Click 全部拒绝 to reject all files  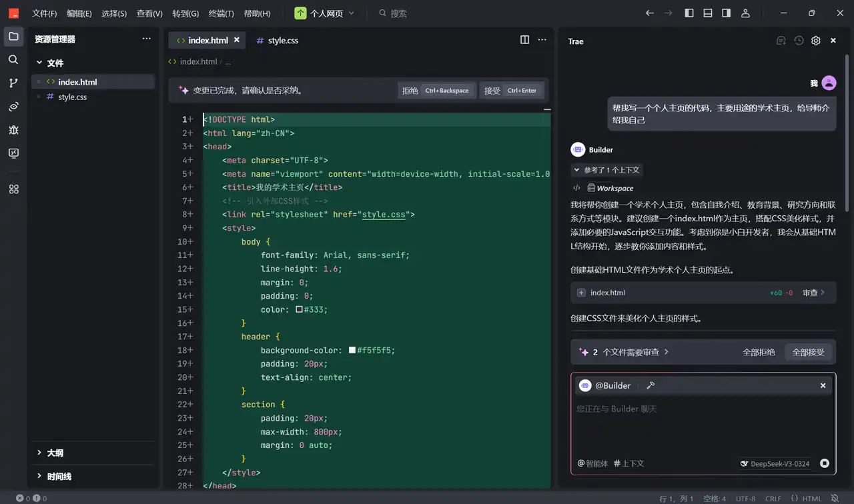[759, 352]
